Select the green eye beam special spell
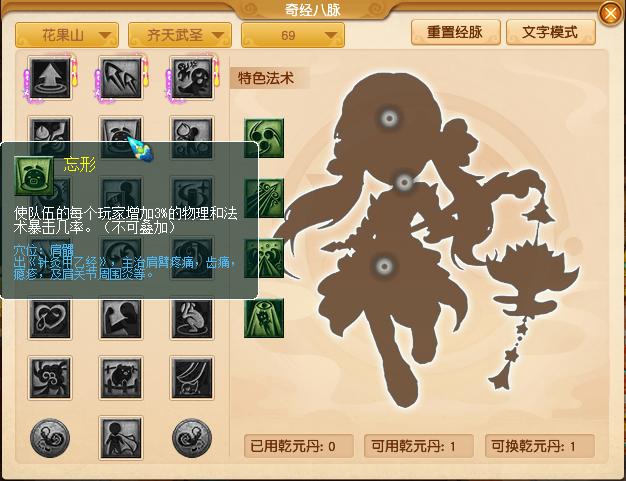 pyautogui.click(x=264, y=318)
